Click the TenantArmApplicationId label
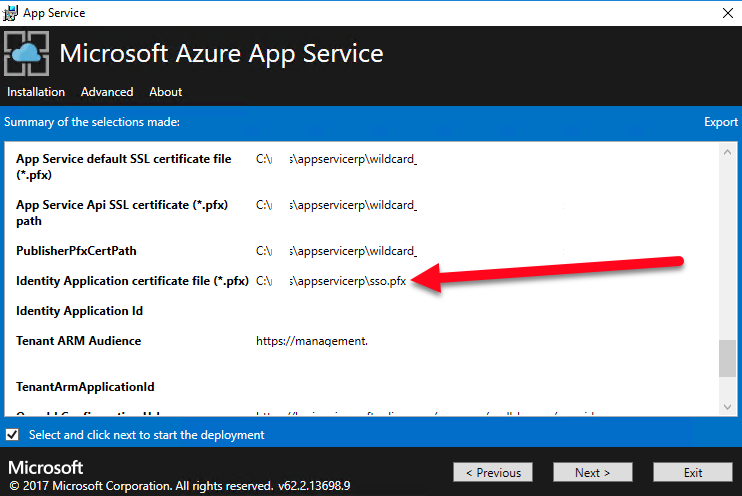742x496 pixels. point(85,387)
